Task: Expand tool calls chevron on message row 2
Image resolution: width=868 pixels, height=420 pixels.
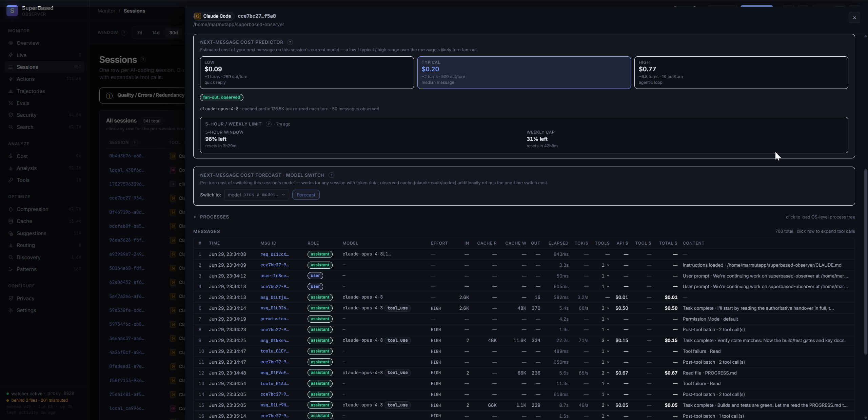Action: tap(608, 265)
